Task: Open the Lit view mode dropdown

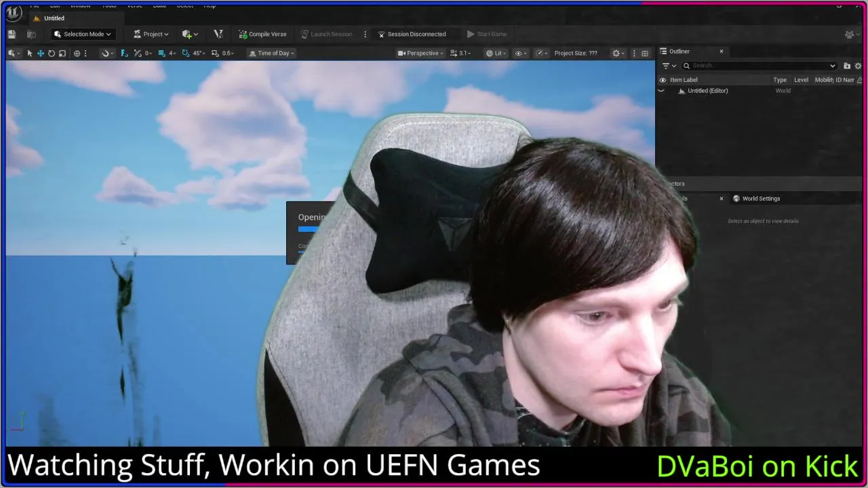Action: click(x=496, y=53)
